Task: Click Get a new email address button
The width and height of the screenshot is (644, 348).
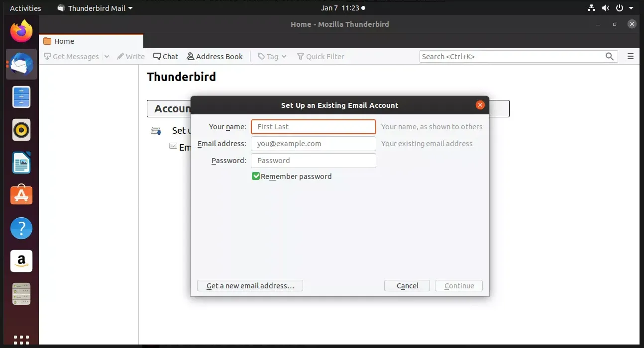Action: pos(250,286)
